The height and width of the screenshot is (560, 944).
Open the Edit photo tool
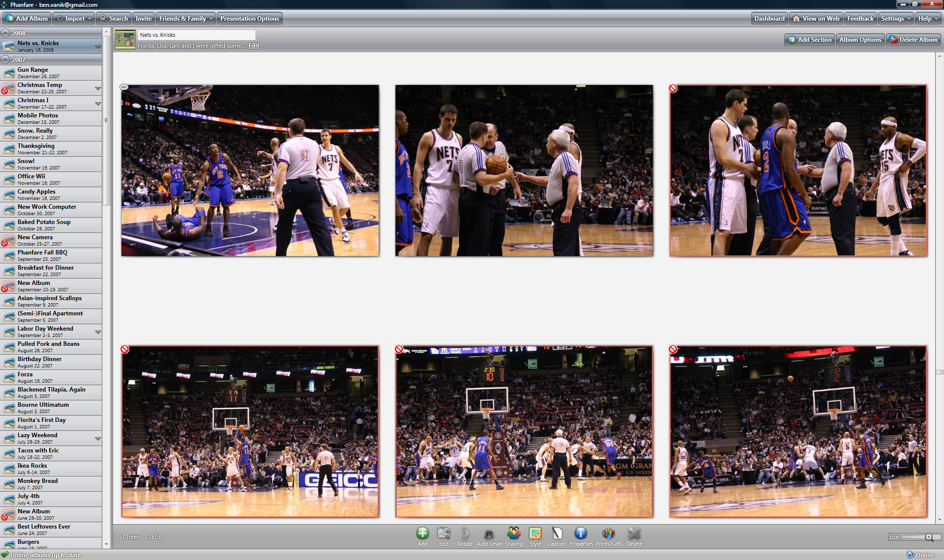(443, 534)
